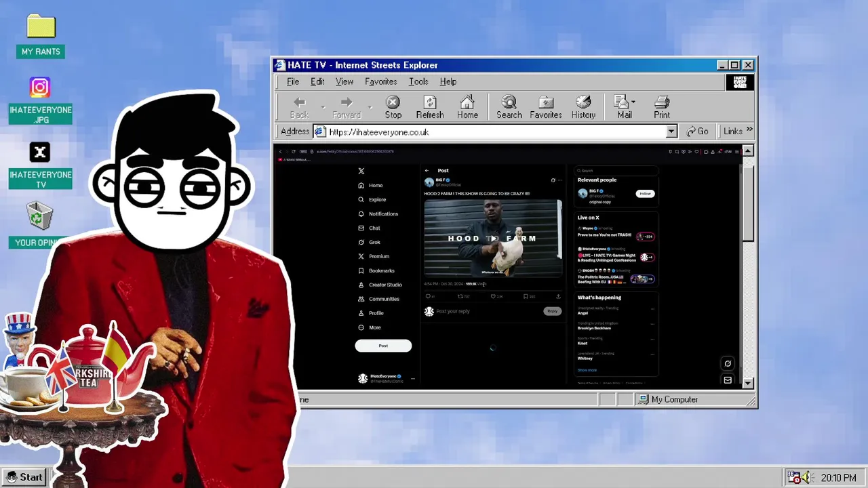Click the 20:10 PM taskbar clock
Viewport: 868px width, 488px height.
[838, 478]
